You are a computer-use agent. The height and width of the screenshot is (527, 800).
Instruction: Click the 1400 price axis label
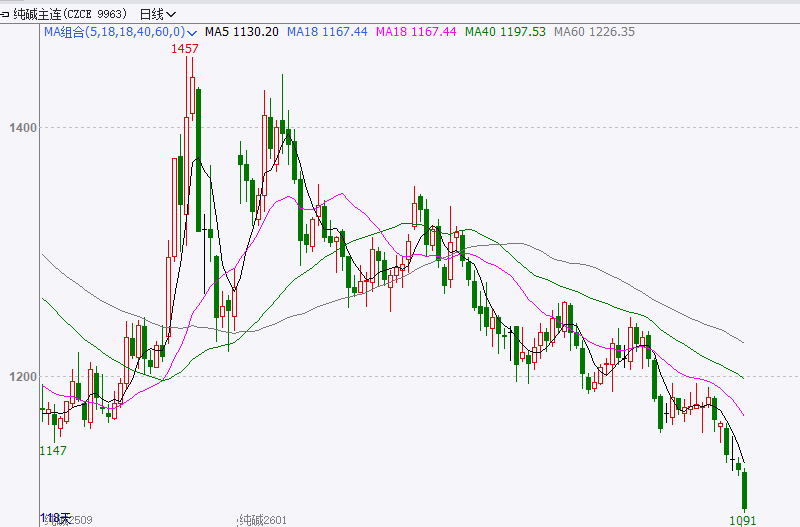pyautogui.click(x=20, y=128)
